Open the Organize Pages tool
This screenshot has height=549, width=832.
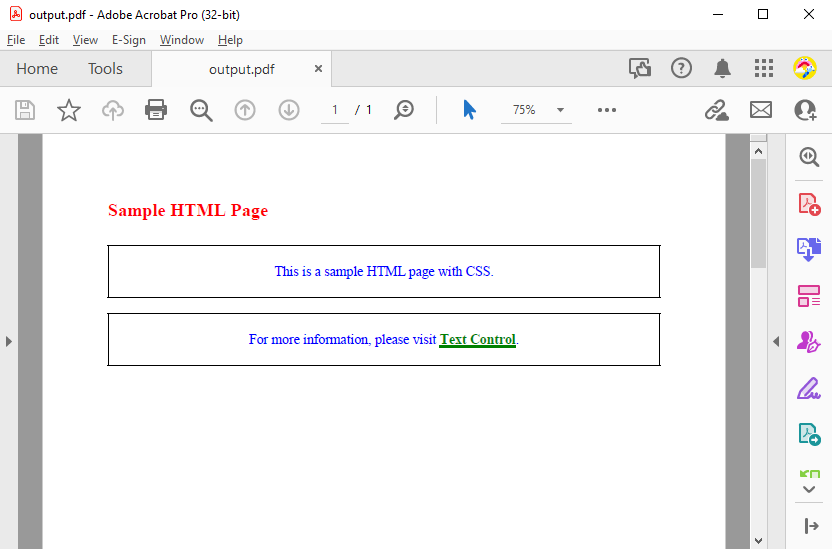click(x=809, y=296)
